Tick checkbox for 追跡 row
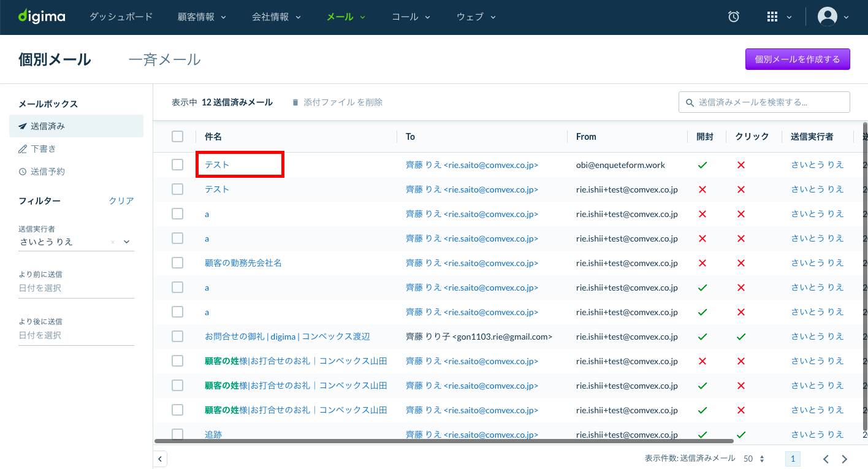The image size is (868, 469). [x=178, y=434]
